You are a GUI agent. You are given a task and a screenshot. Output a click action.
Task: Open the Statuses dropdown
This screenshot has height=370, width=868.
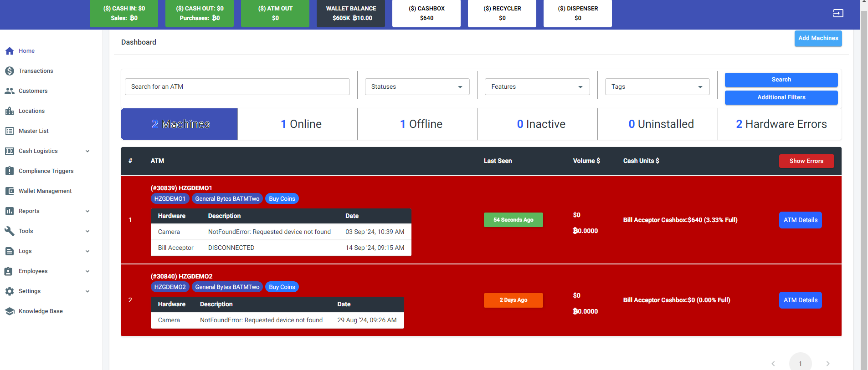pyautogui.click(x=417, y=87)
